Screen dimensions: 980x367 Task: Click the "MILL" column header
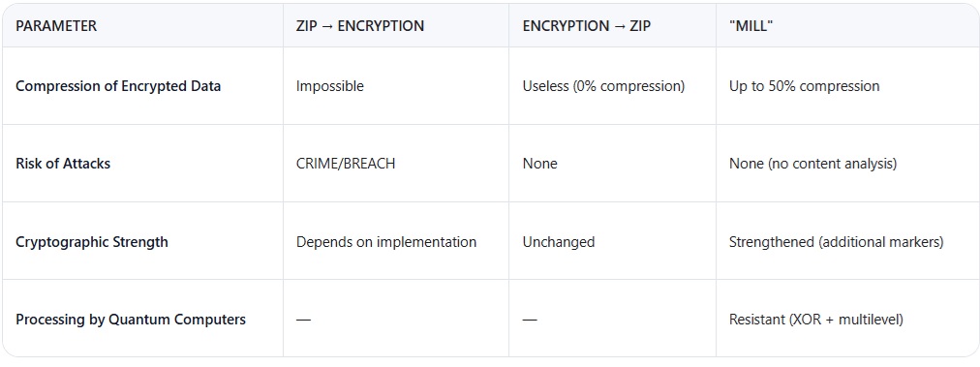[750, 26]
